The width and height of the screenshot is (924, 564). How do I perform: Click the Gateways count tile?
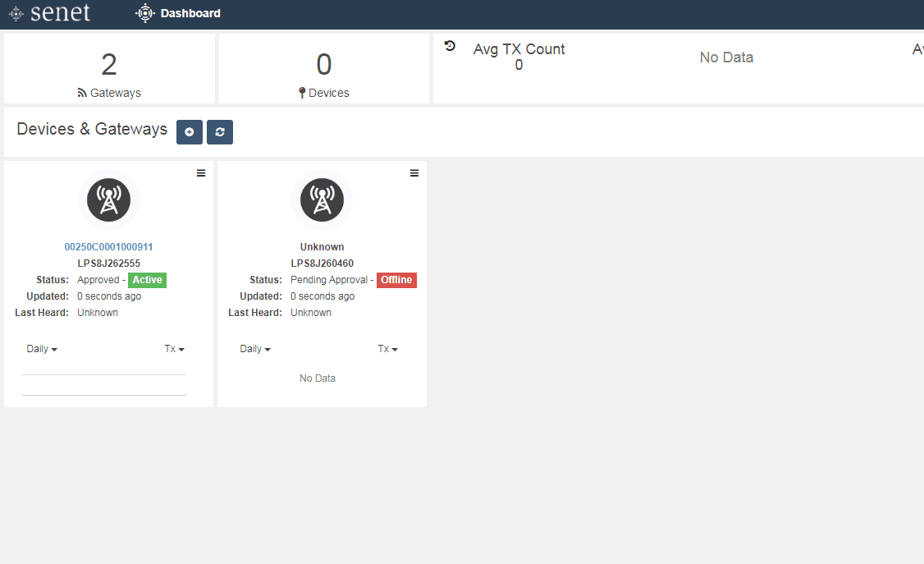(x=109, y=69)
